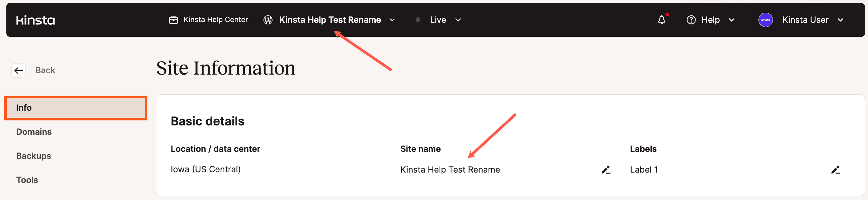The image size is (868, 200).
Task: Click the Help question mark icon
Action: click(691, 20)
